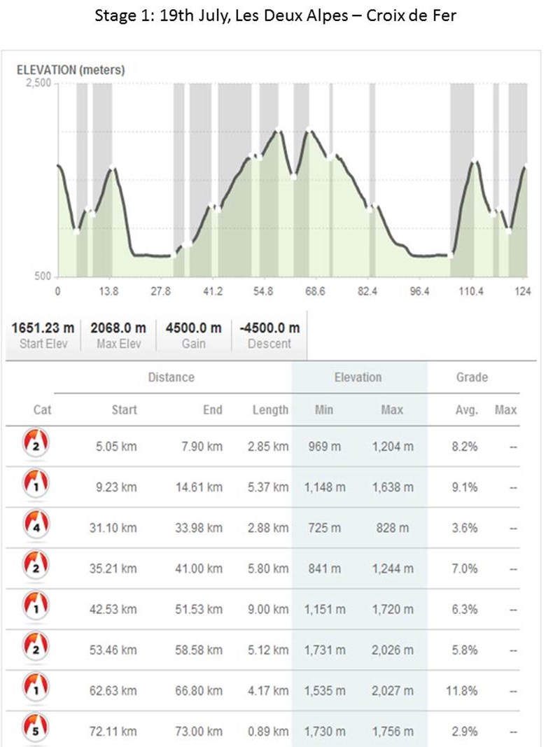This screenshot has width=560, height=747.
Task: Select the Length column header
Action: tap(270, 410)
